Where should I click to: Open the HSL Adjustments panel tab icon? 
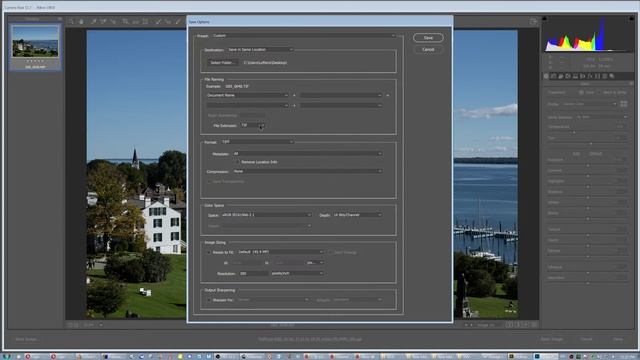pos(568,76)
